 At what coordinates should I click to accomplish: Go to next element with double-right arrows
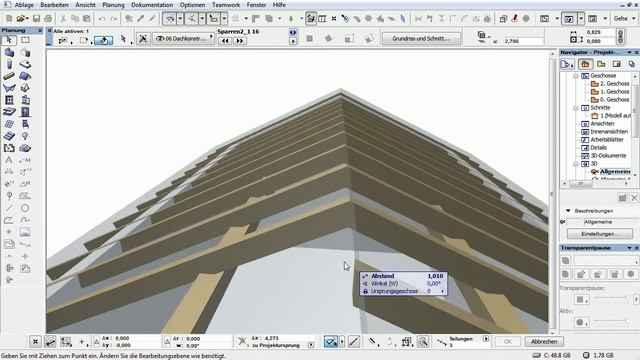240,41
